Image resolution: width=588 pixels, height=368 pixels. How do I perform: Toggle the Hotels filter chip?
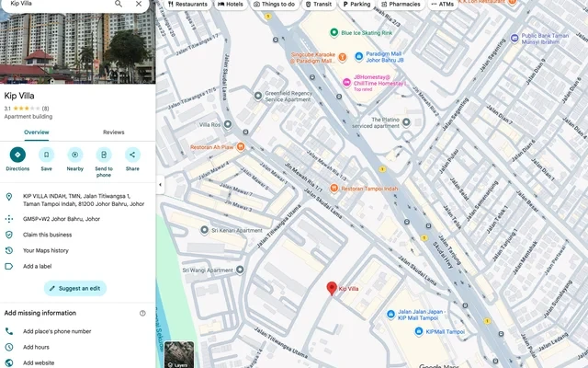231,4
